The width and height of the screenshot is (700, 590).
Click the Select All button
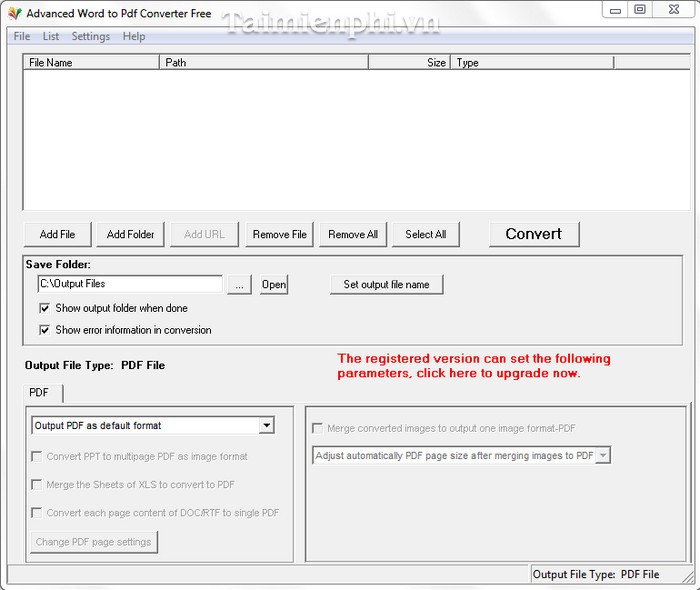tap(426, 234)
